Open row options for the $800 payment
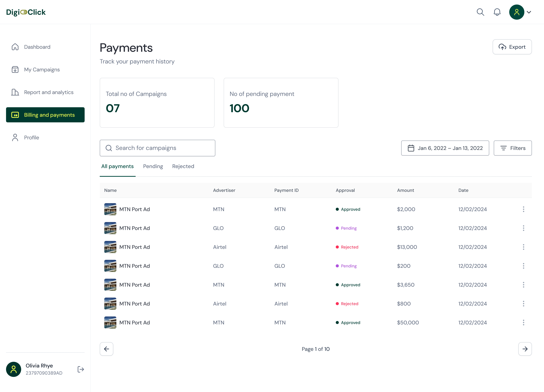544x392 pixels. [523, 304]
